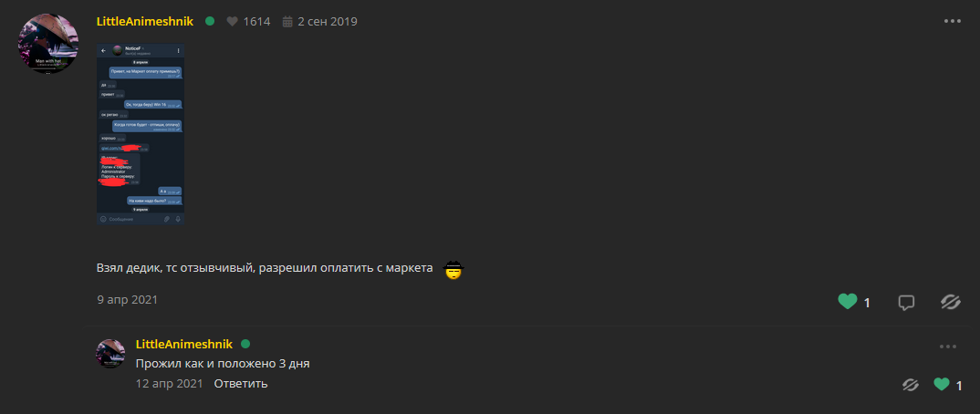The height and width of the screenshot is (414, 980).
Task: Click the reply date "12 апр 2021"
Action: 169,384
